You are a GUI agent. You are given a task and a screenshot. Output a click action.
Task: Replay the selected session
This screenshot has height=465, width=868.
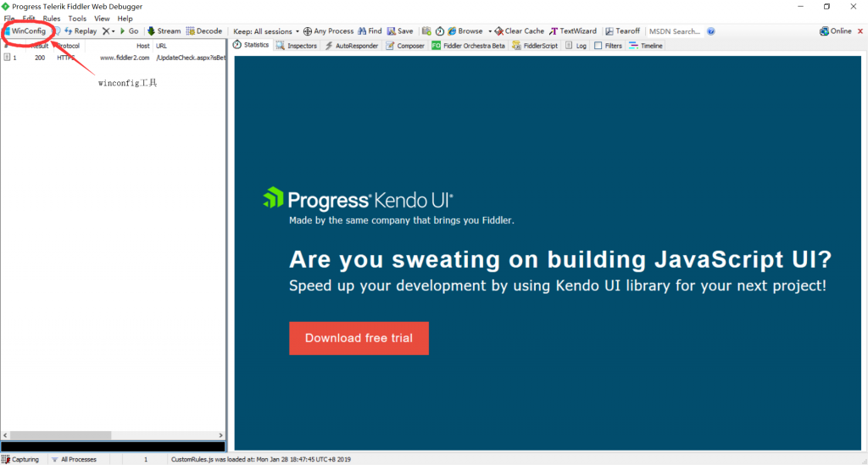coord(81,31)
